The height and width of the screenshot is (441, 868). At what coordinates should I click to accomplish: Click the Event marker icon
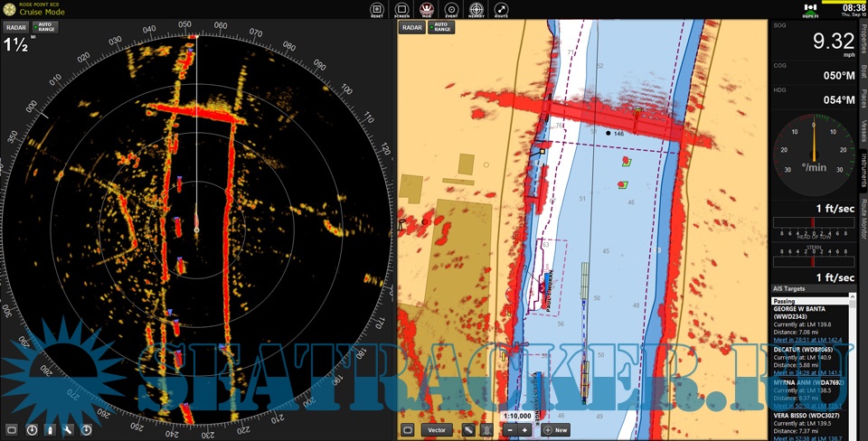click(451, 10)
